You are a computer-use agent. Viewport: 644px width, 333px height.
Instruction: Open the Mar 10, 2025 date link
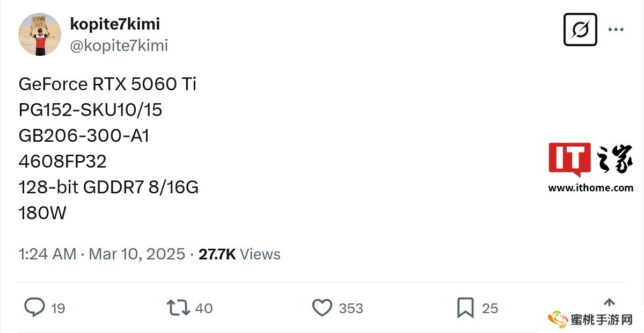point(137,254)
